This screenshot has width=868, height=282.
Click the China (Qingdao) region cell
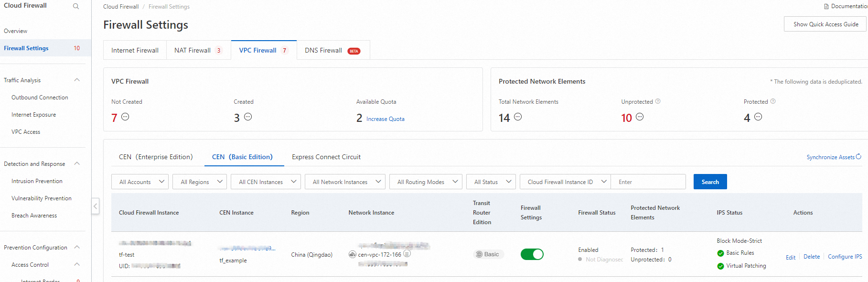point(311,255)
